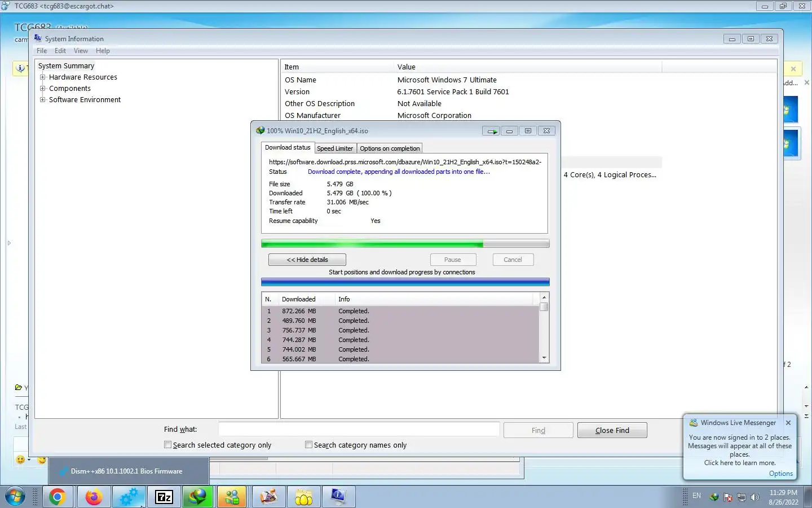The height and width of the screenshot is (508, 812).
Task: Click the Hide details button
Action: (307, 260)
